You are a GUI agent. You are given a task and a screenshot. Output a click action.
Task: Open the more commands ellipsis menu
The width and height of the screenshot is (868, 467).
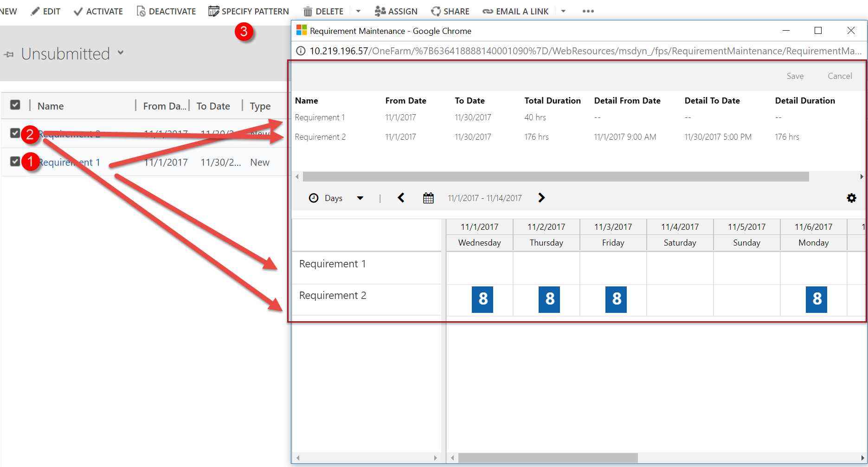(x=588, y=11)
